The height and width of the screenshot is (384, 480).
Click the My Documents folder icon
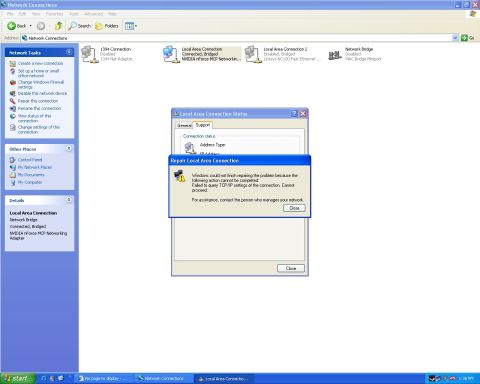pyautogui.click(x=13, y=175)
